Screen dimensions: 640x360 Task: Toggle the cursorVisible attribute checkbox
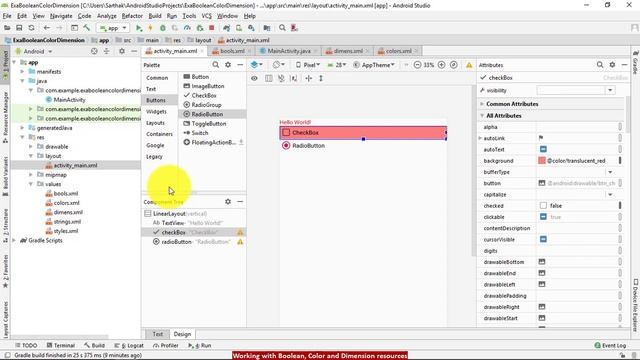point(543,239)
